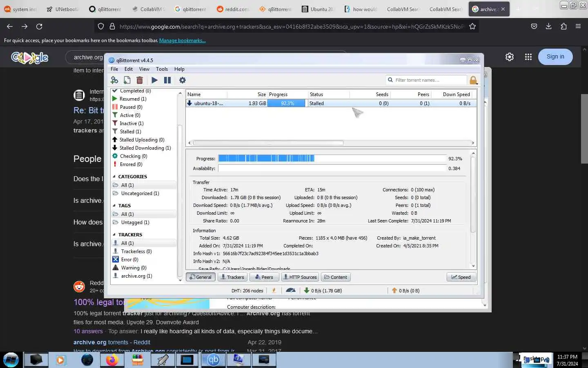Click the Add torrent file toolbar icon
This screenshot has width=588, height=368.
tap(127, 80)
